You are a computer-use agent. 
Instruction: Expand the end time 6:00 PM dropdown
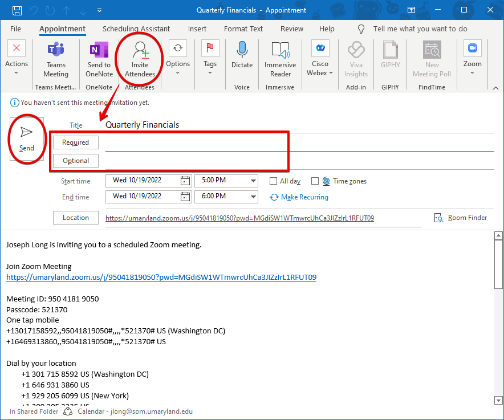pyautogui.click(x=253, y=197)
